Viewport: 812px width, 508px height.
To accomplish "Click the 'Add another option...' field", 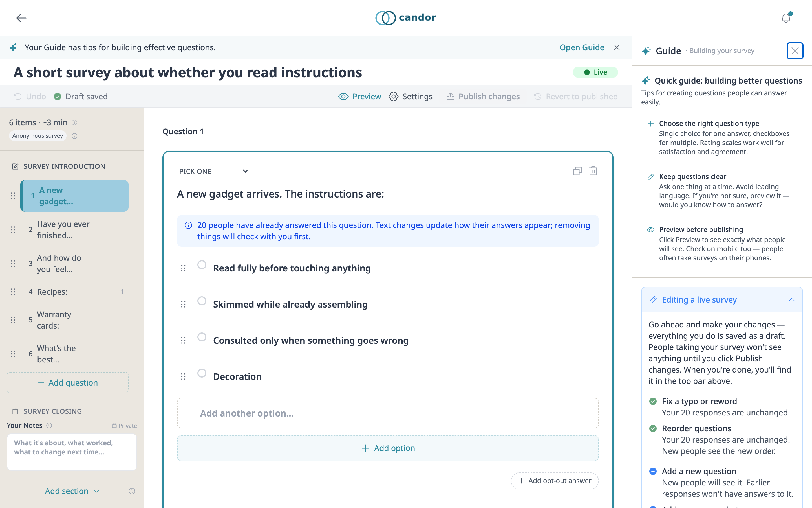I will (388, 413).
